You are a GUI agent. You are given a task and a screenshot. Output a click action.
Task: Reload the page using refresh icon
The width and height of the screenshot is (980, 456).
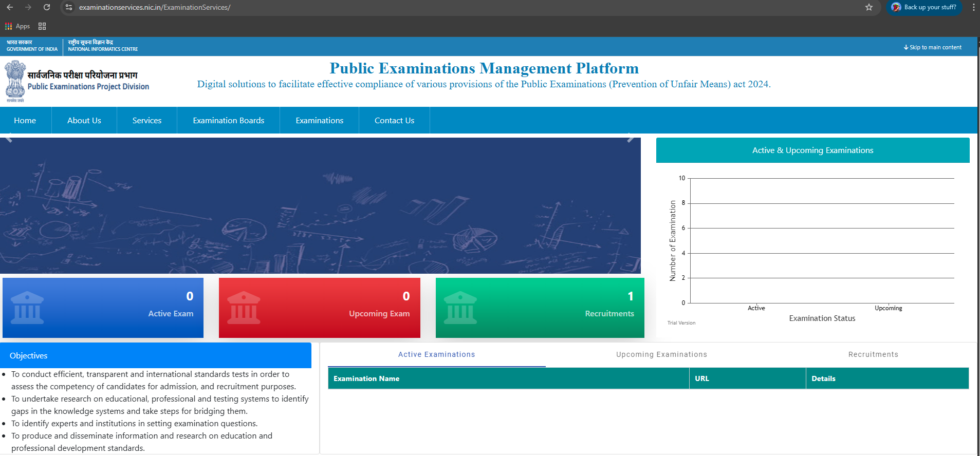(47, 7)
